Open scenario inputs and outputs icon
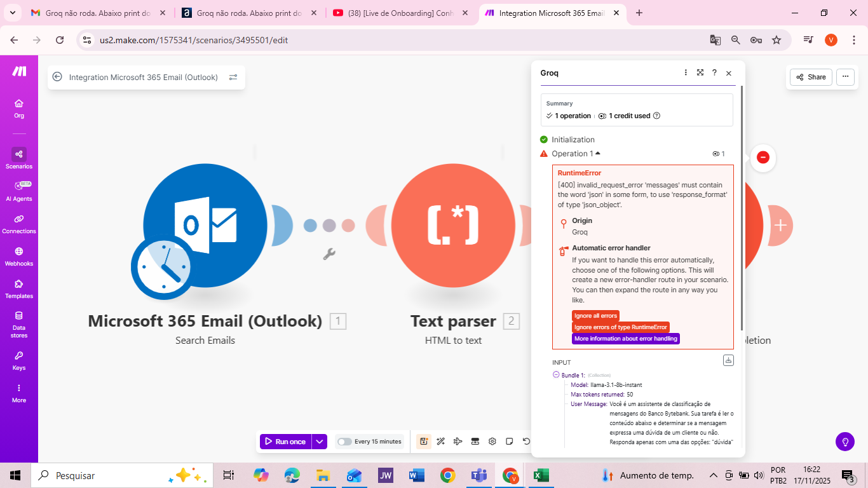Image resolution: width=868 pixels, height=488 pixels. pos(475,442)
